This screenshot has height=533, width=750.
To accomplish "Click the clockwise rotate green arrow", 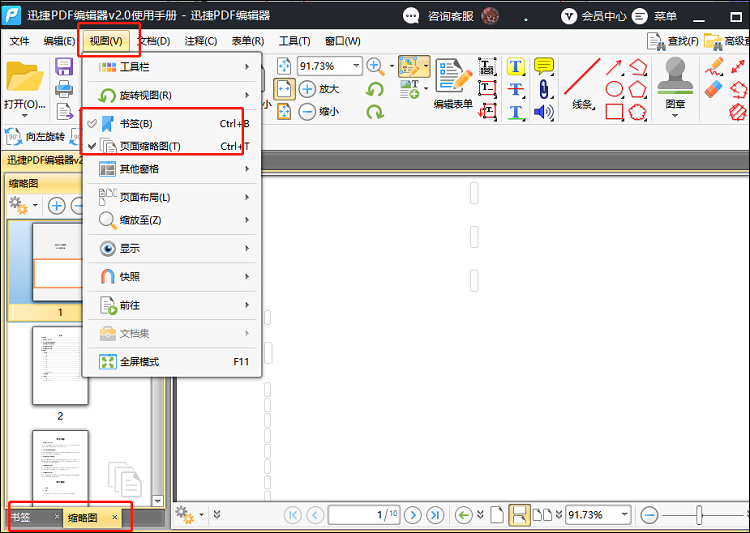I will pyautogui.click(x=375, y=111).
